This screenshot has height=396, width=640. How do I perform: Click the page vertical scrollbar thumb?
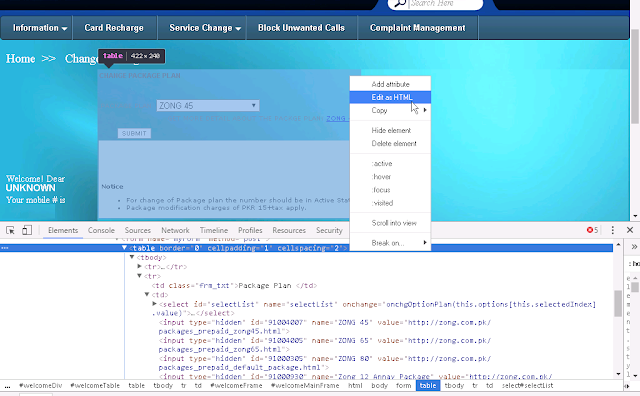click(635, 76)
